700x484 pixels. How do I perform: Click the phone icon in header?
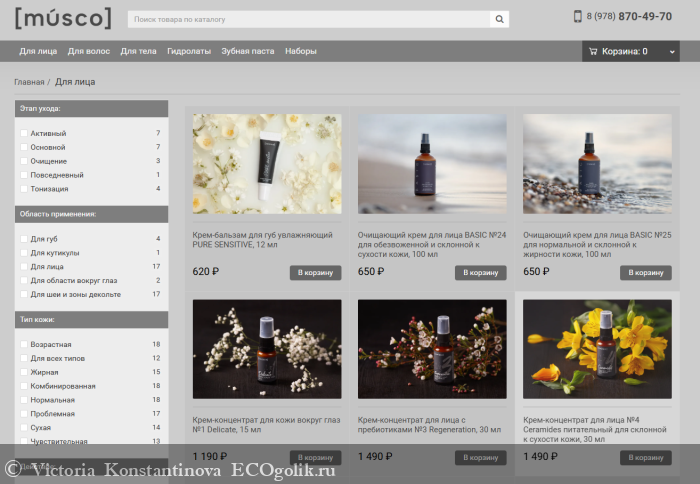tap(577, 17)
